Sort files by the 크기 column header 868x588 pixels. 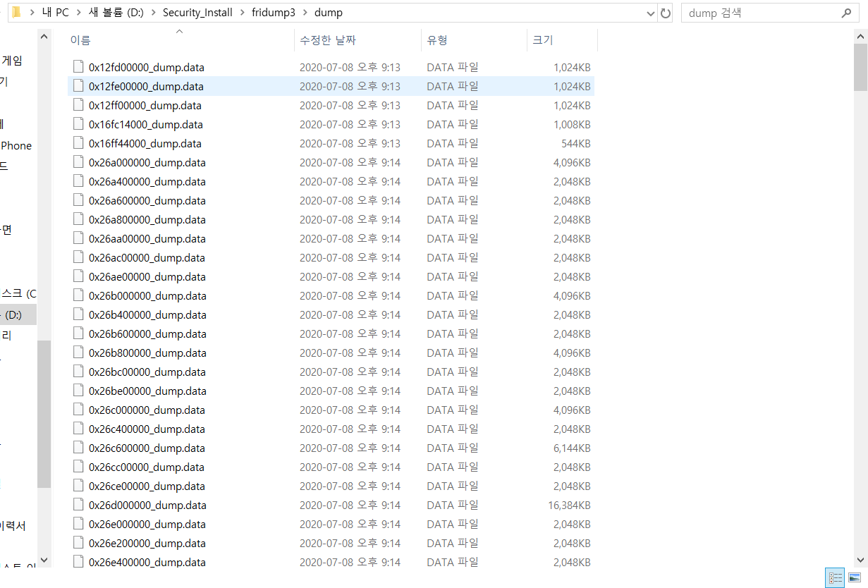pos(543,40)
